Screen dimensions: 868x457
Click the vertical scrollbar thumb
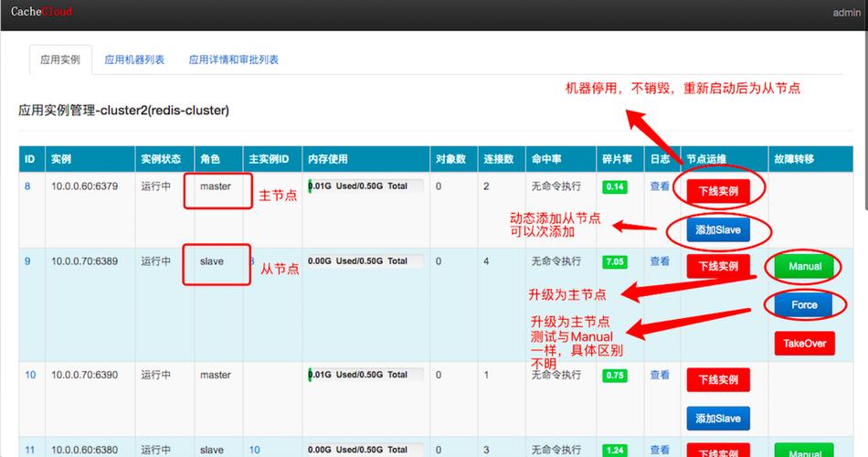coord(864,119)
